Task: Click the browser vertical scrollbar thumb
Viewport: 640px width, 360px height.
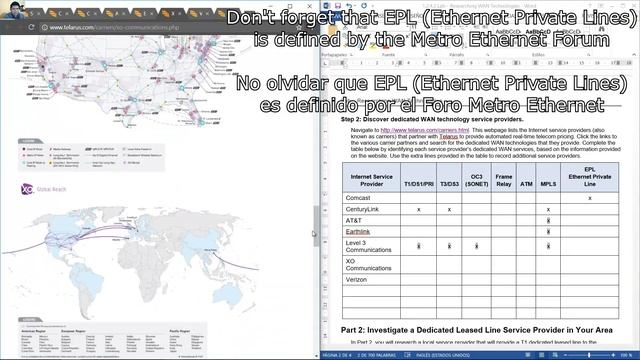Action: pyautogui.click(x=316, y=226)
